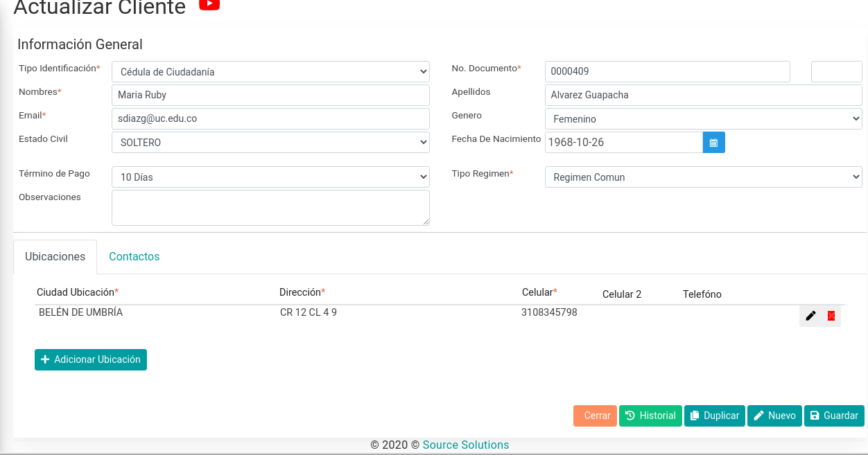Focus the Nombres field with Maria Ruby
This screenshot has height=455, width=868.
(270, 95)
